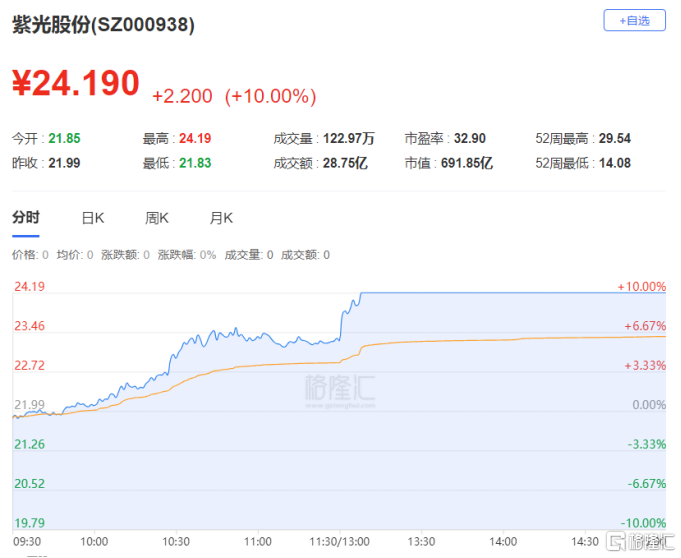This screenshot has height=558, width=681.
Task: Click the 21.26 price axis label
Action: click(x=30, y=445)
